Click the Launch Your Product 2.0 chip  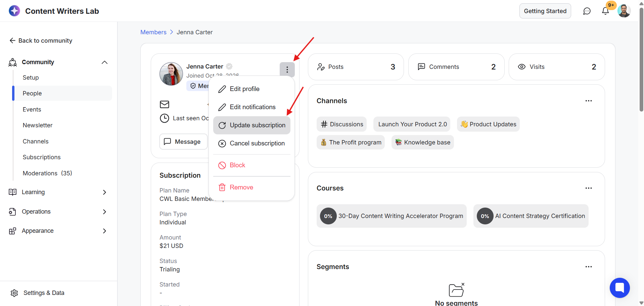[x=412, y=124]
